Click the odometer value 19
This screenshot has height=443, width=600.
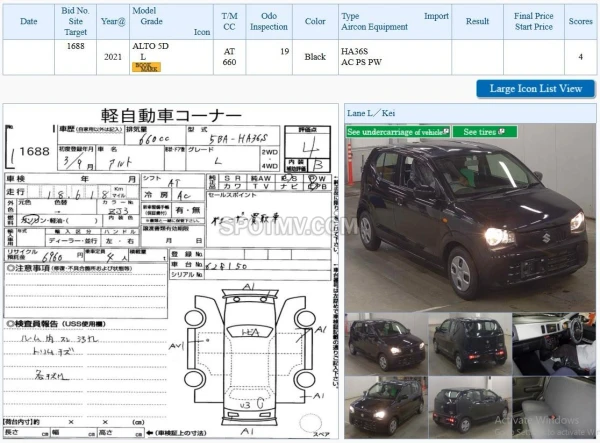284,51
